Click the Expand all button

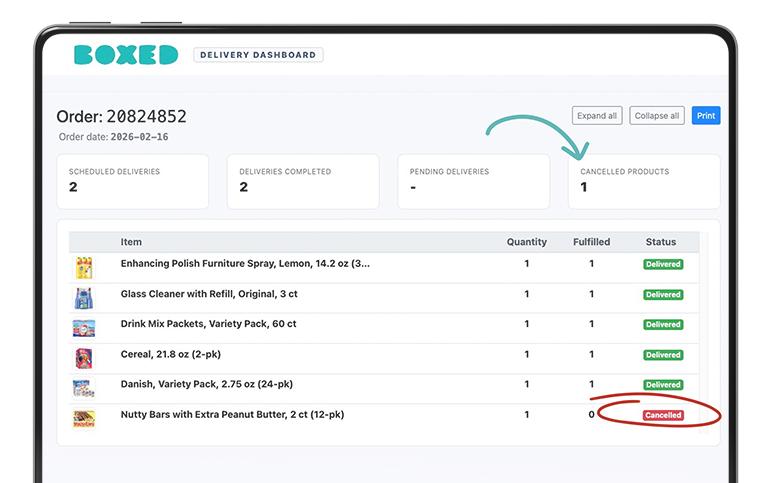597,116
